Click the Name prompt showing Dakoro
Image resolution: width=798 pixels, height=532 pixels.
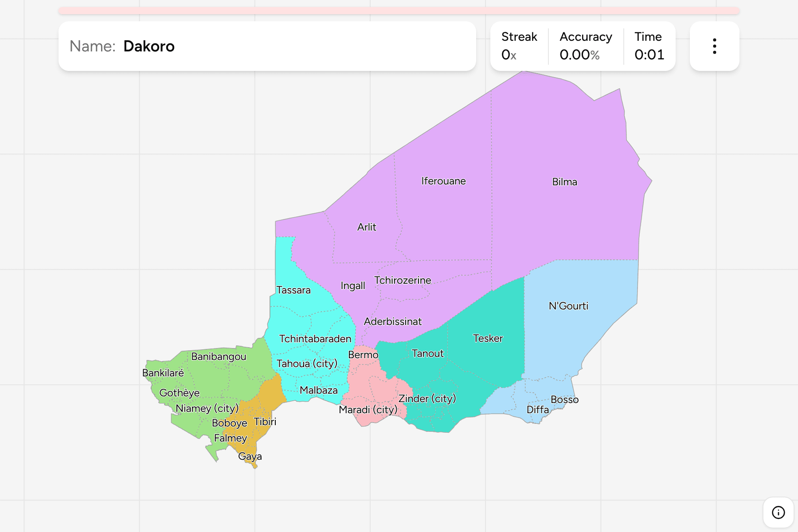click(x=267, y=46)
